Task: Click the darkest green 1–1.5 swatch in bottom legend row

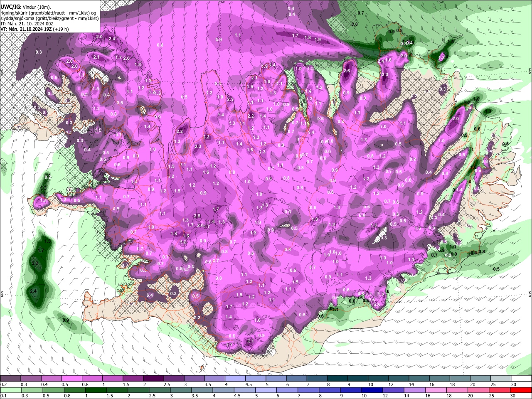Action: (x=95, y=390)
